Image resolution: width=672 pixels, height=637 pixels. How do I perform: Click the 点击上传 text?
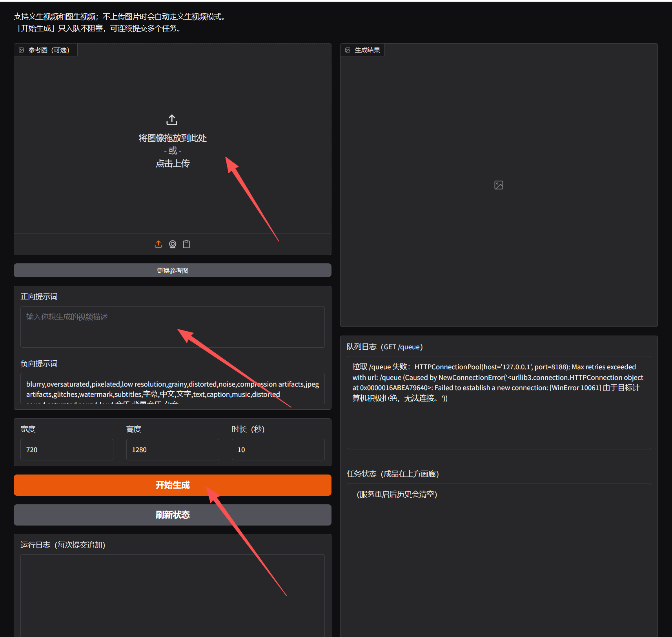[173, 164]
